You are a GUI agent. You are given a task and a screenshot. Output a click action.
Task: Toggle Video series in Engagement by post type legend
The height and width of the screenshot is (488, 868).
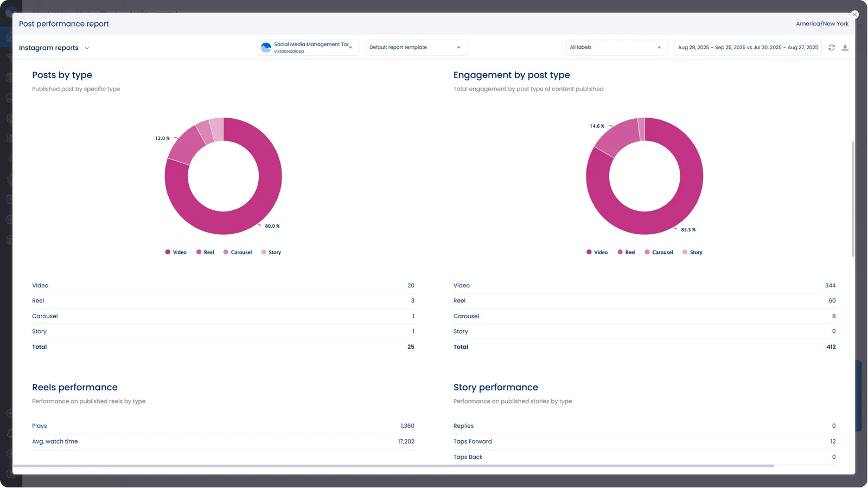601,252
